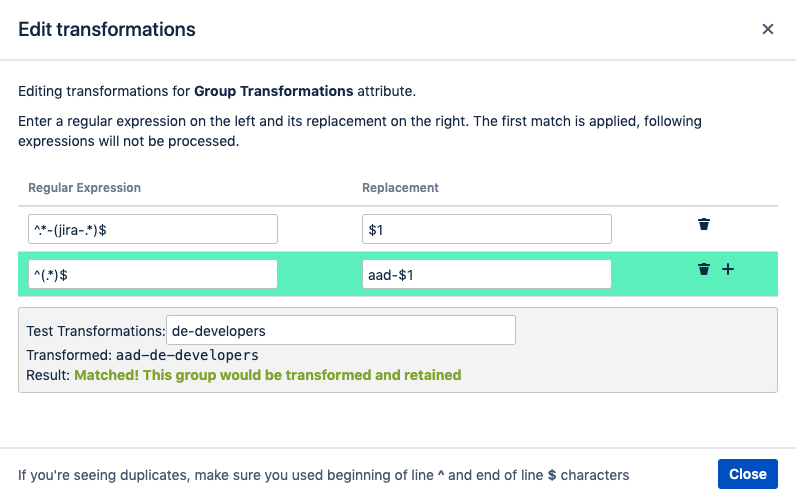Focus the $1 replacement field
Image resolution: width=796 pixels, height=498 pixels.
tap(486, 229)
